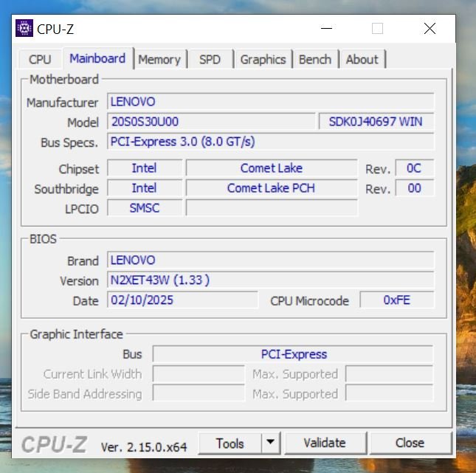Click the Chipset Intel vendor field
The image size is (476, 473).
pyautogui.click(x=145, y=168)
